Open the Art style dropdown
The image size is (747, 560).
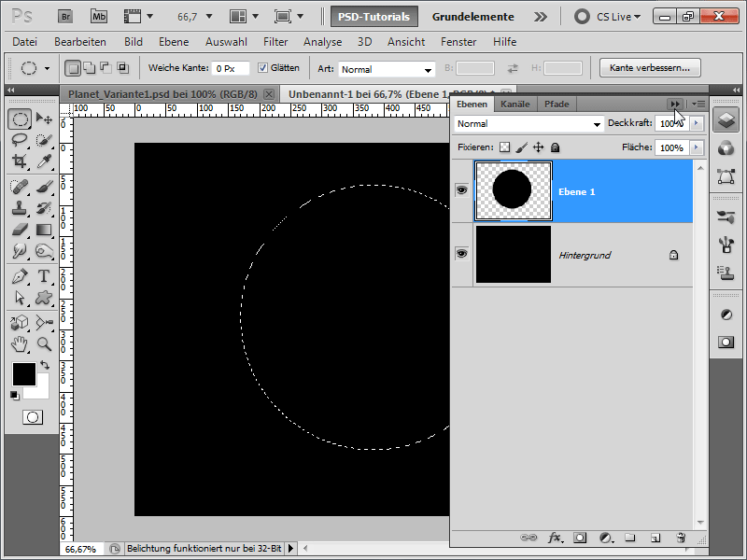click(x=387, y=69)
